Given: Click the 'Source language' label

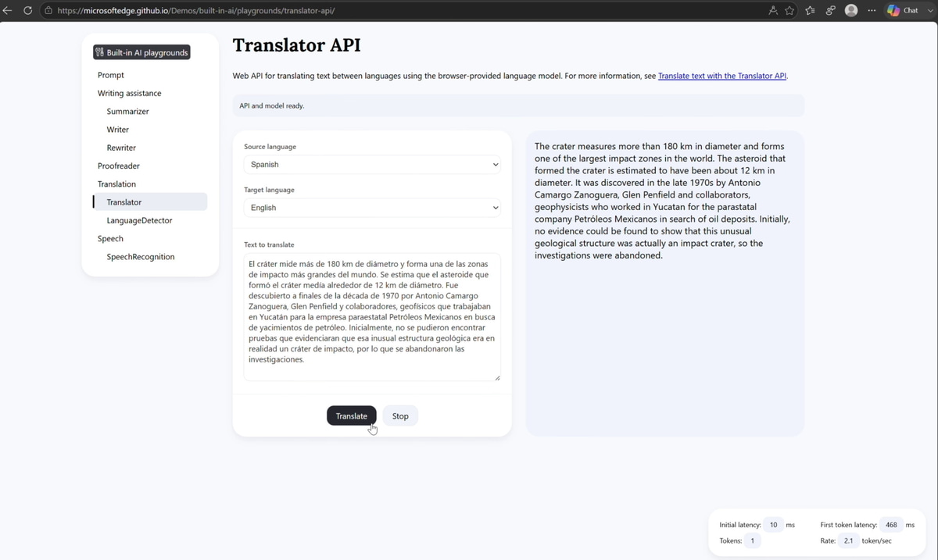Looking at the screenshot, I should point(270,147).
